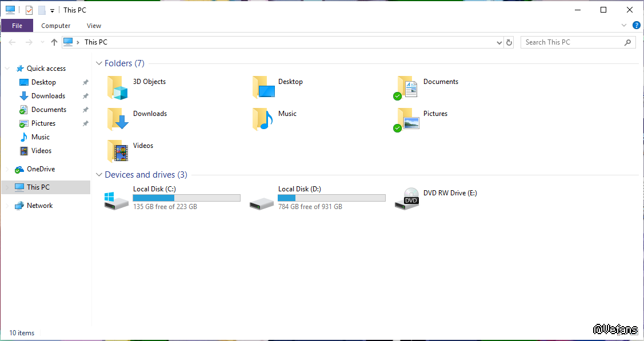Select Network in navigation pane
The width and height of the screenshot is (644, 341).
click(39, 206)
